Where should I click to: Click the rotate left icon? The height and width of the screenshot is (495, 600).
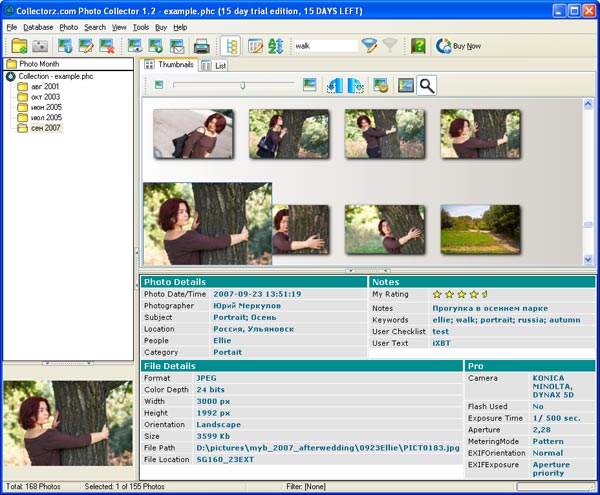(335, 86)
